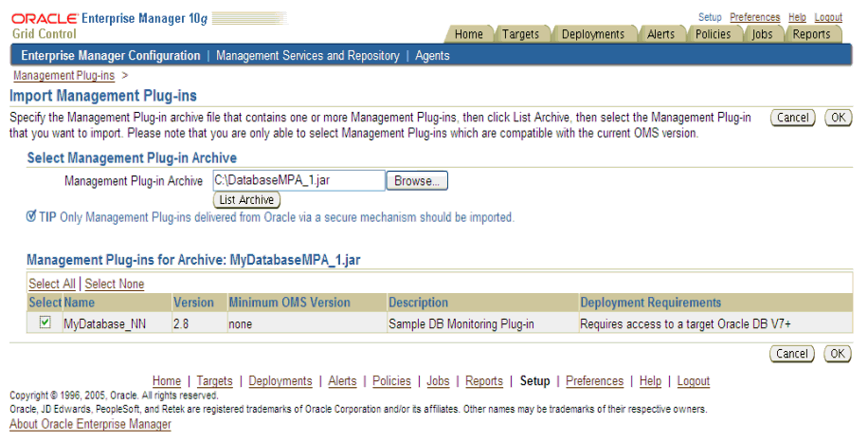The image size is (868, 442).
Task: Click the Logout link at top right
Action: [x=827, y=17]
